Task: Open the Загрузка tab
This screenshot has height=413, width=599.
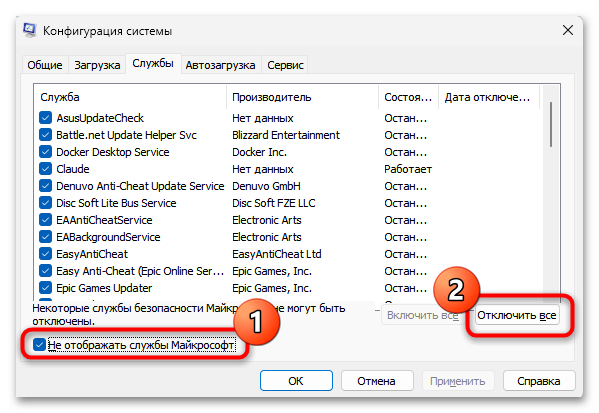Action: point(97,65)
